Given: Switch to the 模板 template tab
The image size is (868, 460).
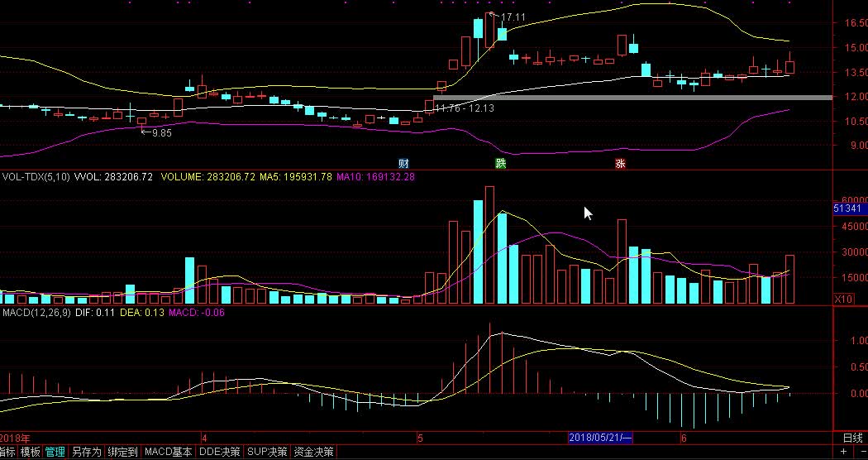Looking at the screenshot, I should [31, 452].
